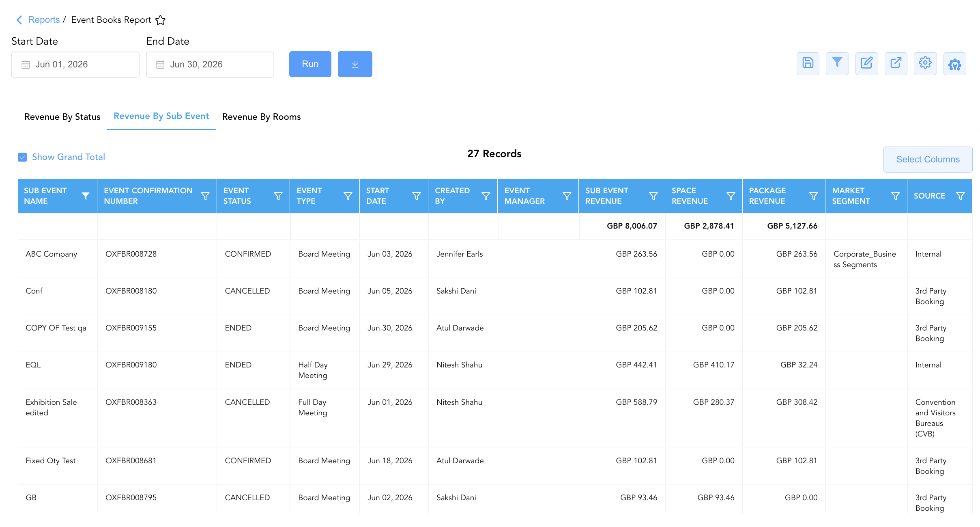980x527 pixels.
Task: Switch to Revenue By Rooms tab
Action: (x=262, y=117)
